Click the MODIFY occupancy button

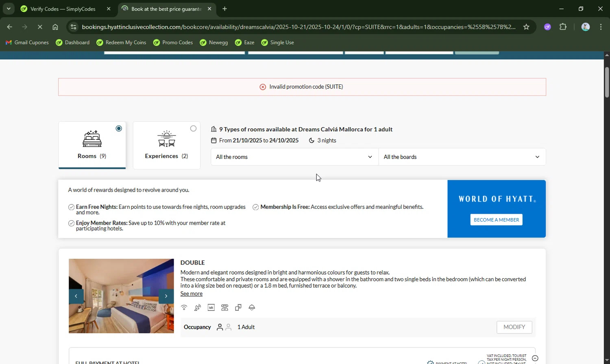514,327
